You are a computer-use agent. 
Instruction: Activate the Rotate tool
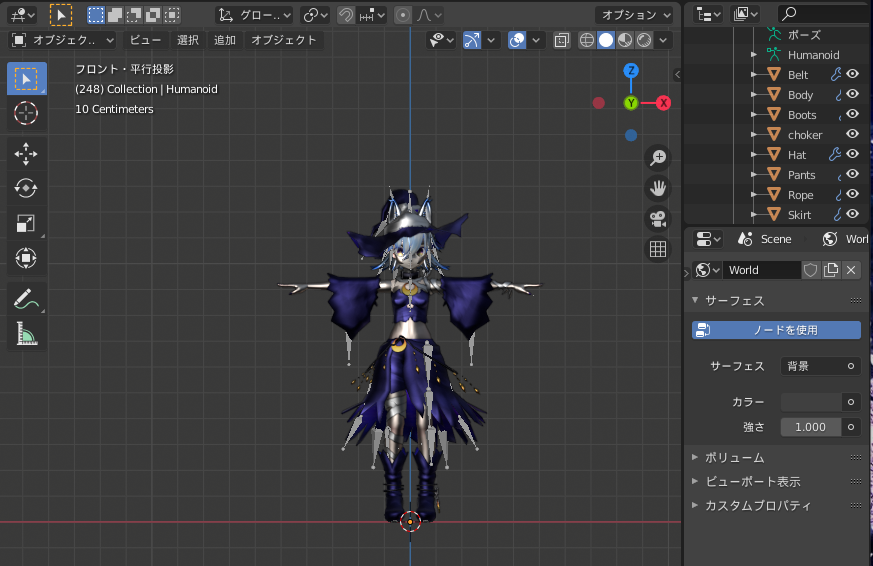[x=26, y=188]
